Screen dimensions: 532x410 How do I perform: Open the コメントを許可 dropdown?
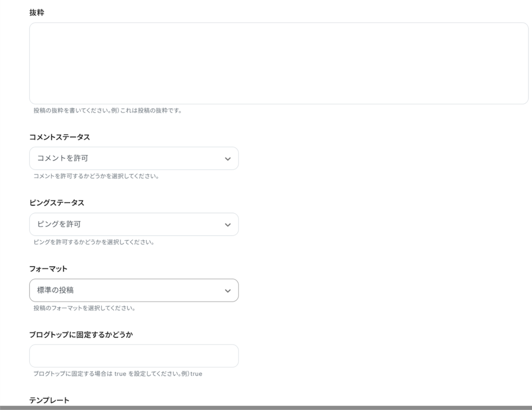click(134, 158)
